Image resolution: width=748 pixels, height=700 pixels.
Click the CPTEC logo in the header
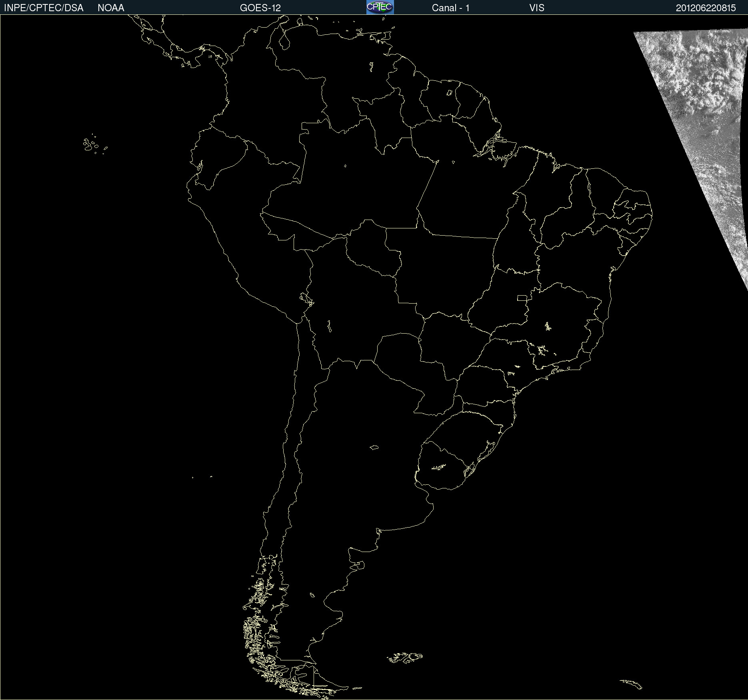tap(380, 7)
